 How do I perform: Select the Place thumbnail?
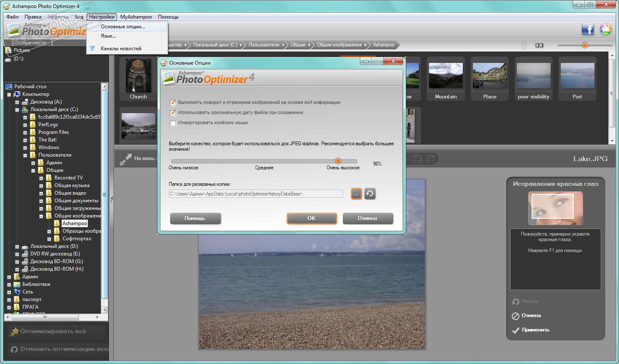click(490, 79)
